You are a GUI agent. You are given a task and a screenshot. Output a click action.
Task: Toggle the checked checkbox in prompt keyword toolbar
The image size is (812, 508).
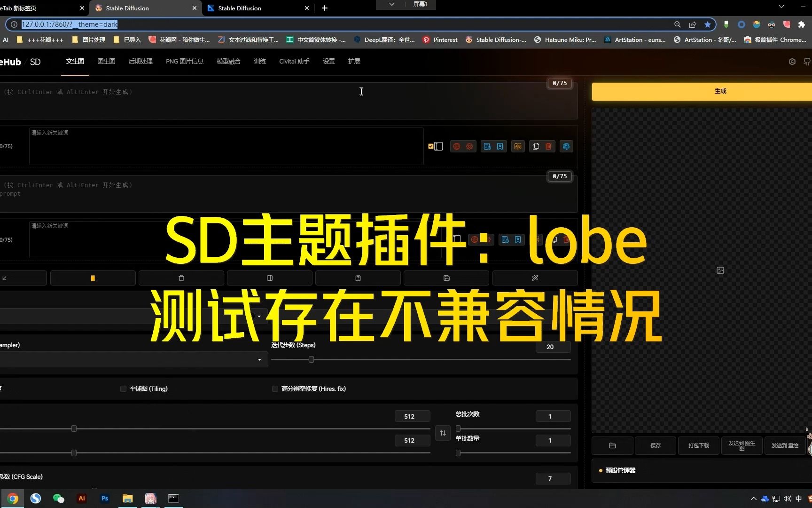tap(431, 146)
